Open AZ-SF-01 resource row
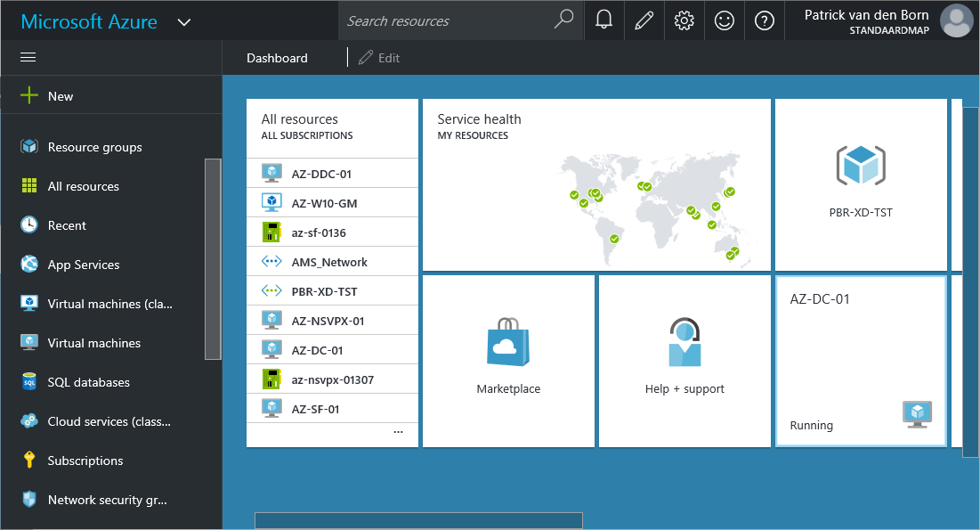The image size is (980, 530). pyautogui.click(x=333, y=409)
